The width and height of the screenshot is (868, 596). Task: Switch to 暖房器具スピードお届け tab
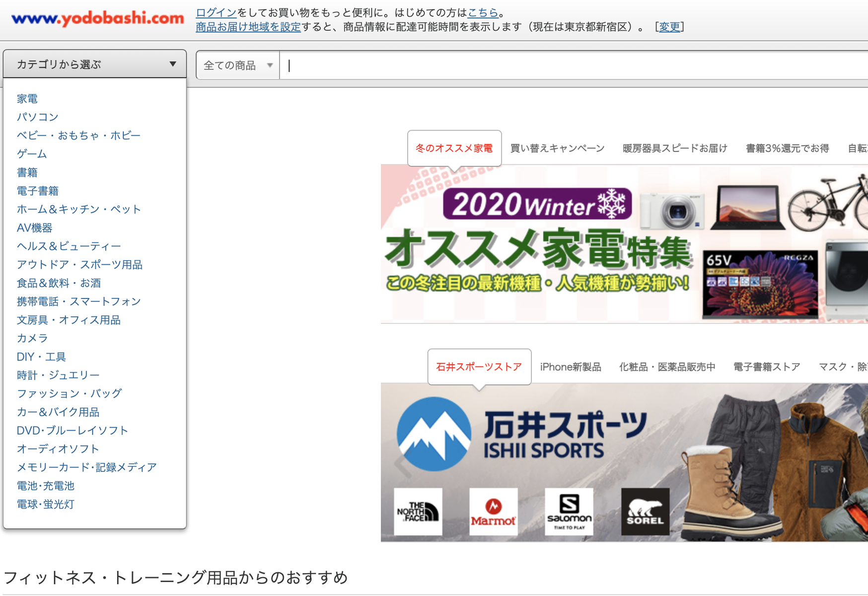point(675,149)
